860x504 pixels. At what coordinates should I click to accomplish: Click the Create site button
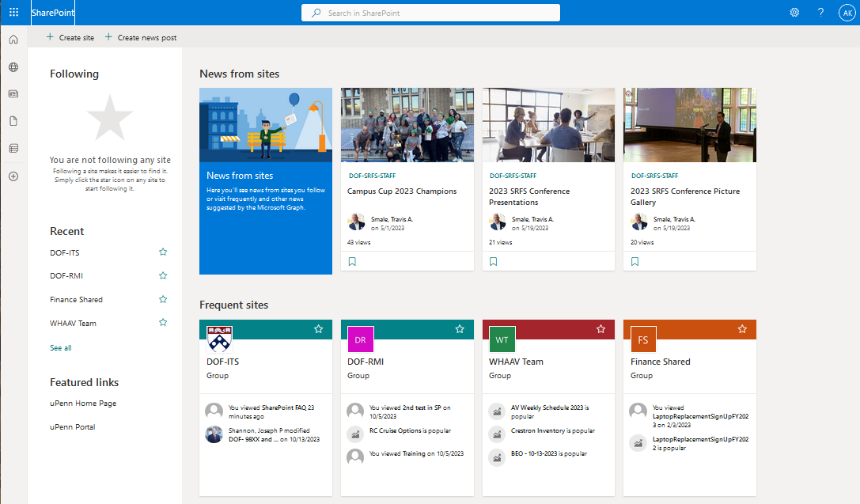70,37
